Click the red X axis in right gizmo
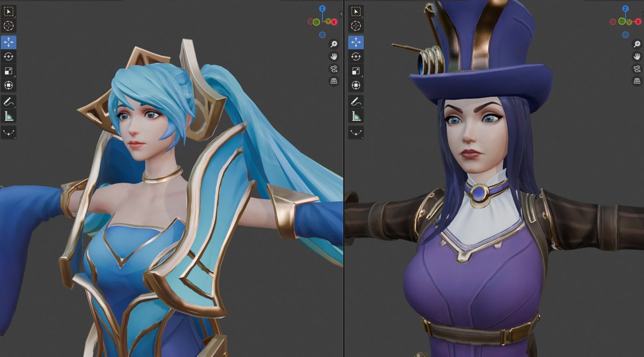Image resolution: width=644 pixels, height=357 pixels. (638, 21)
